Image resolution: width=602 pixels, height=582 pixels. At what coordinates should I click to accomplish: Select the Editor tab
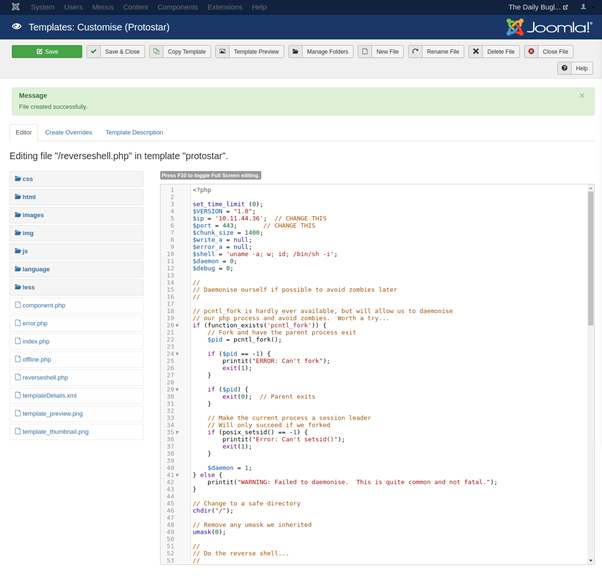click(23, 132)
